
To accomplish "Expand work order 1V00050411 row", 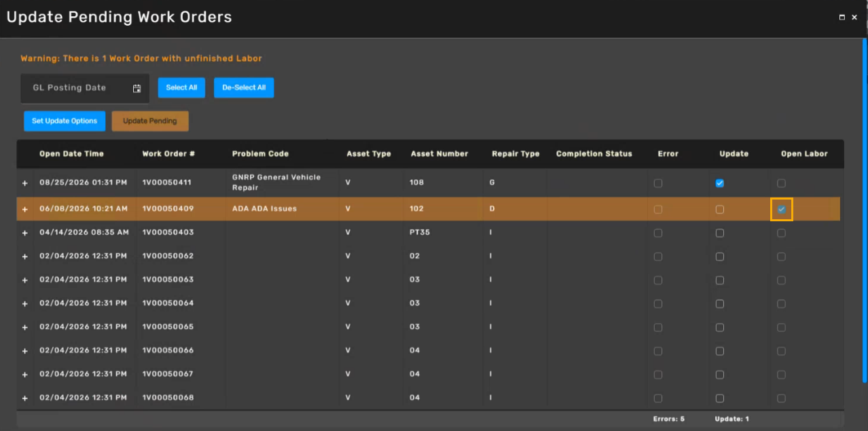I will (25, 183).
